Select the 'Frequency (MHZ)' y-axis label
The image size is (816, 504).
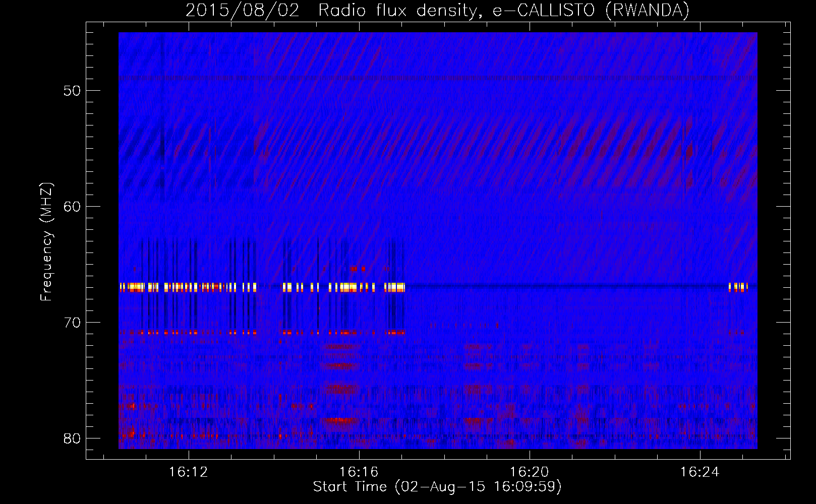tap(46, 242)
